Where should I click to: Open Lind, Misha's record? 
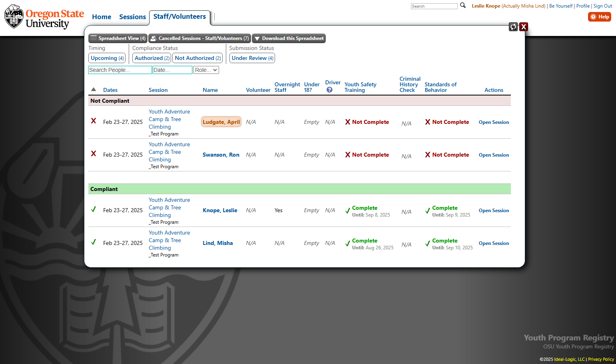pos(217,243)
